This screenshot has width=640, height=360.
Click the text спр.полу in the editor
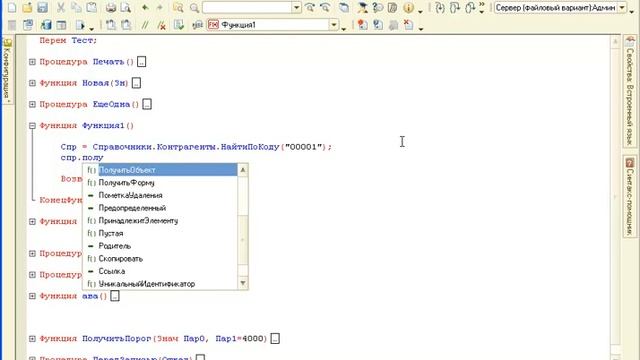(82, 158)
